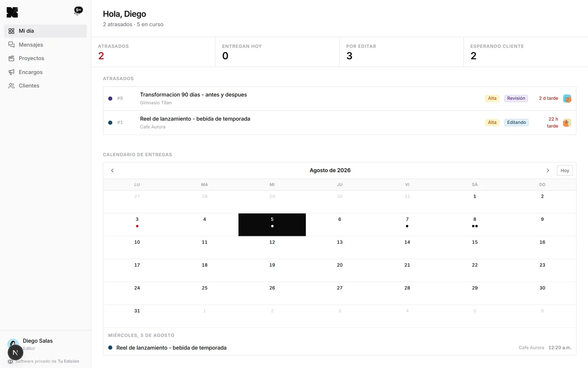
Task: Click the Hoy button in calendar
Action: coord(565,171)
